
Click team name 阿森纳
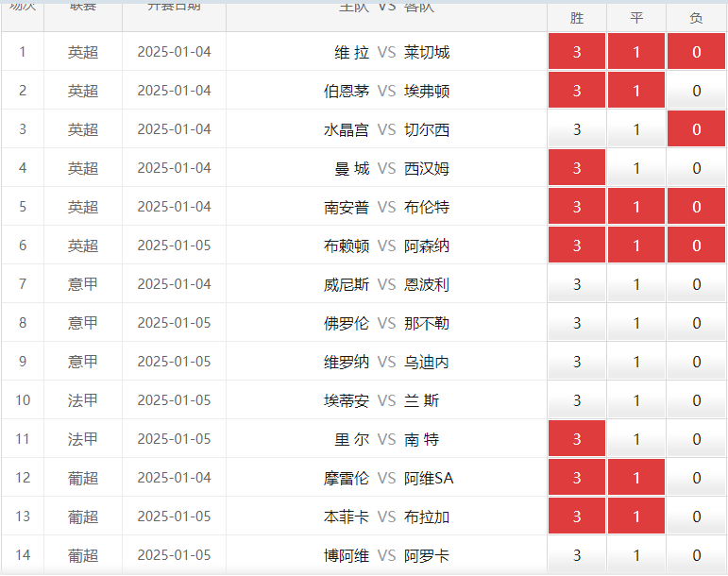point(427,246)
